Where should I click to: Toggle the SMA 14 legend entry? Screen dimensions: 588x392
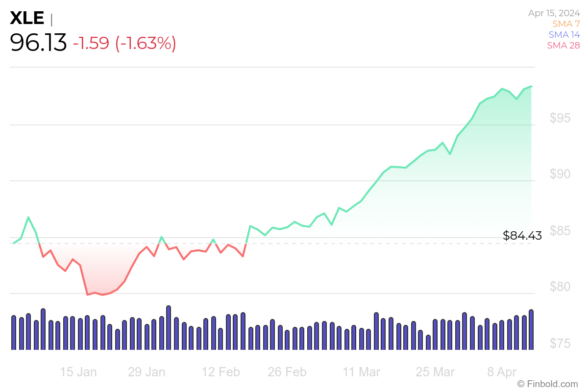[x=564, y=35]
